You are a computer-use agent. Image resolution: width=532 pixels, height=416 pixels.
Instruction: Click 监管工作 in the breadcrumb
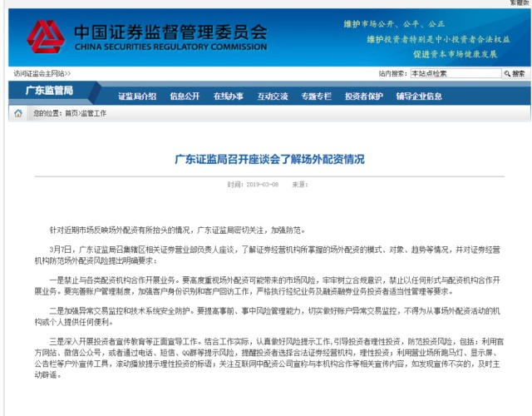tap(94, 112)
